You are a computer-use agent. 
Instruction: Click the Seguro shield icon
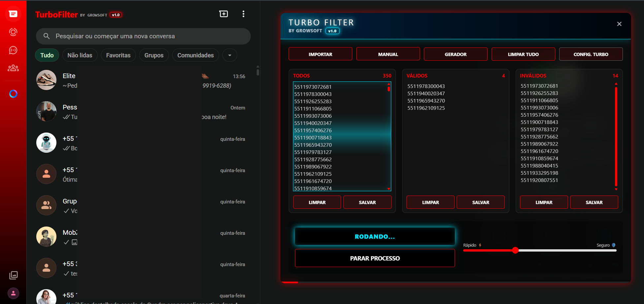(x=614, y=245)
